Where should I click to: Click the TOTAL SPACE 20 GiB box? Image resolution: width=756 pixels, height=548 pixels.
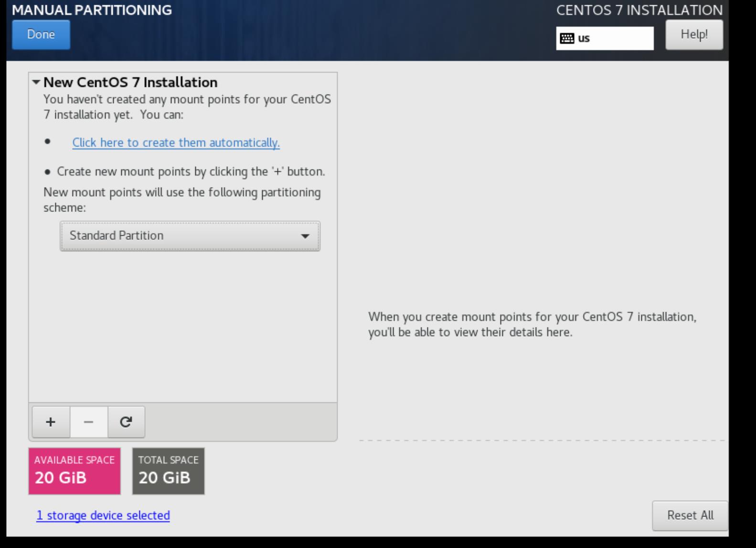(x=168, y=471)
